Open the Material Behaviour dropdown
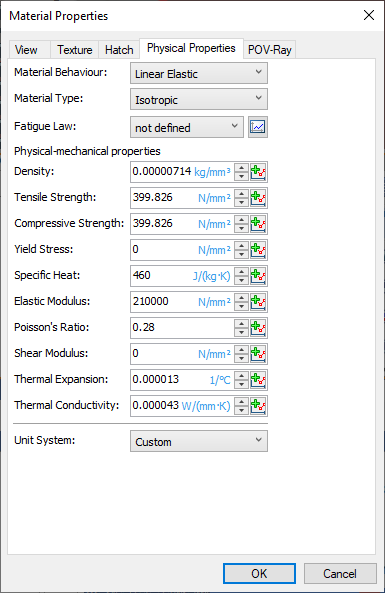 [199, 73]
